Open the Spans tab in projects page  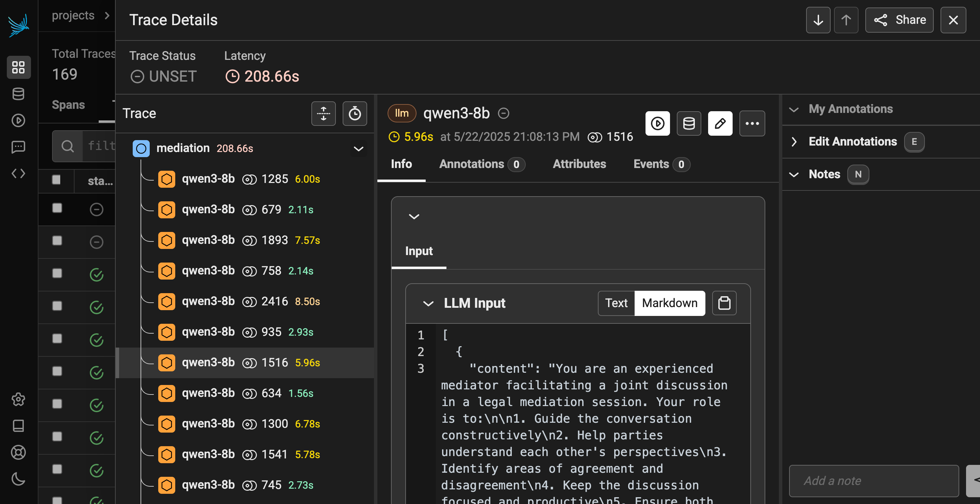(x=68, y=105)
